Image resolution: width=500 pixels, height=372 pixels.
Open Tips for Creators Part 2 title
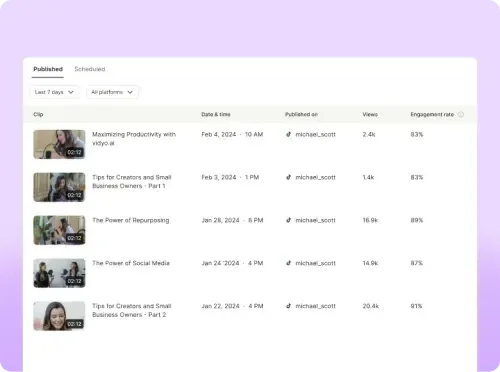tap(132, 310)
